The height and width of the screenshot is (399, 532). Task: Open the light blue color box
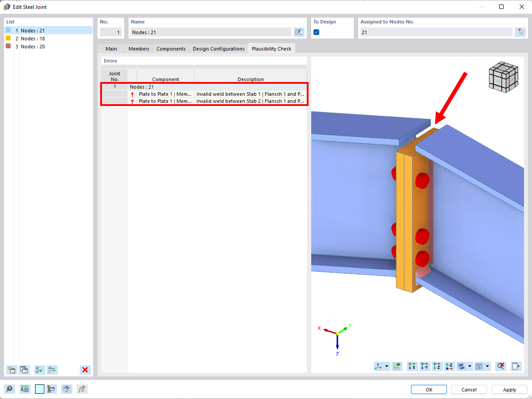tap(39, 389)
